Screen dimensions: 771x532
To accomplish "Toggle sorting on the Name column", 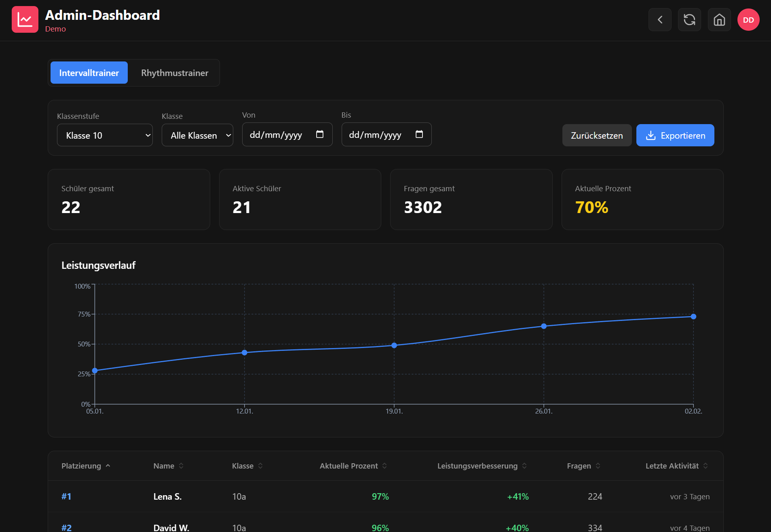I will point(182,466).
